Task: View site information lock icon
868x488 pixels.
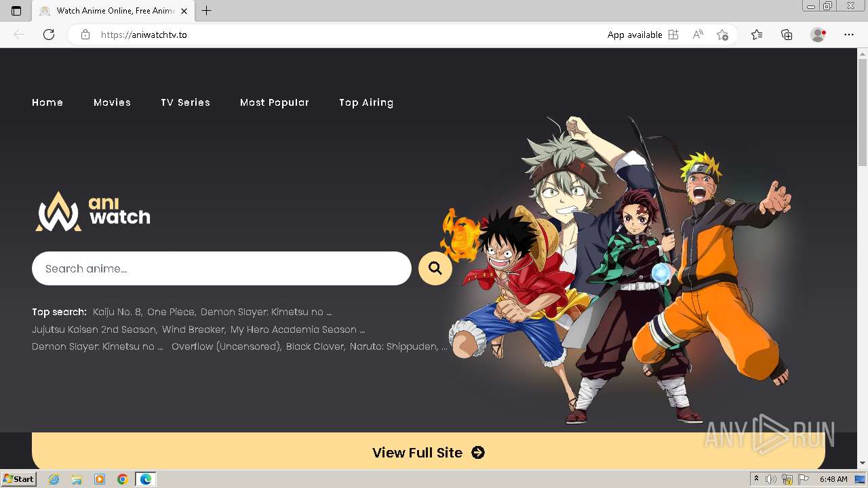Action: coord(85,35)
